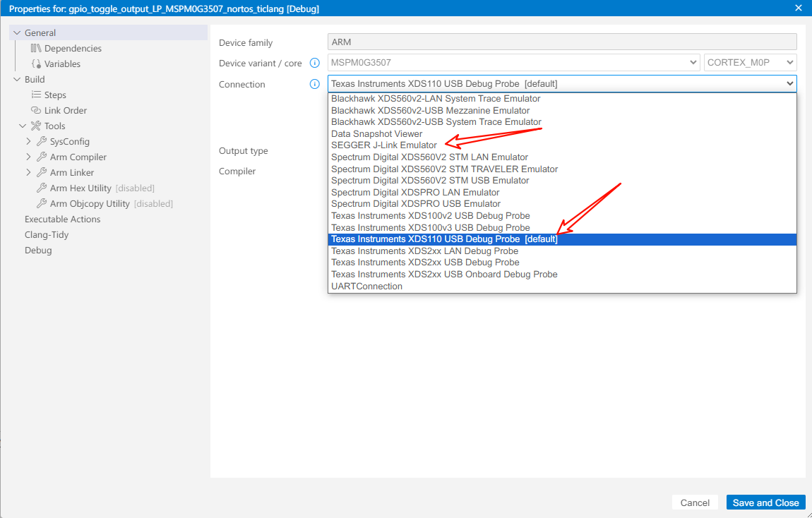Click the Arm Compiler wrench icon
The width and height of the screenshot is (812, 518).
pos(42,157)
